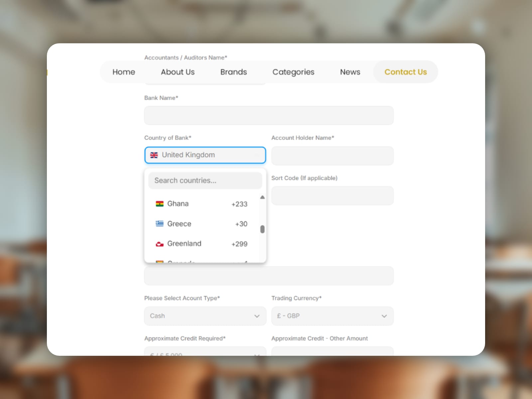The width and height of the screenshot is (532, 399).
Task: Click the UK flag icon
Action: (x=154, y=155)
